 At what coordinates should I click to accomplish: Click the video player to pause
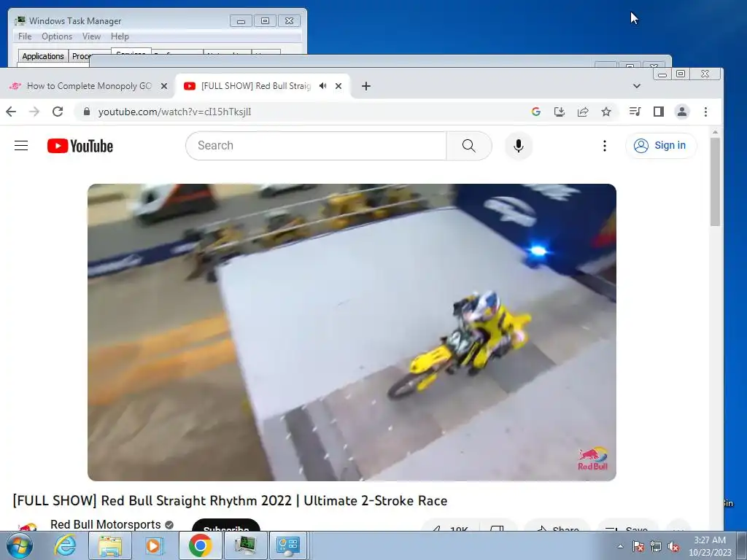[352, 332]
